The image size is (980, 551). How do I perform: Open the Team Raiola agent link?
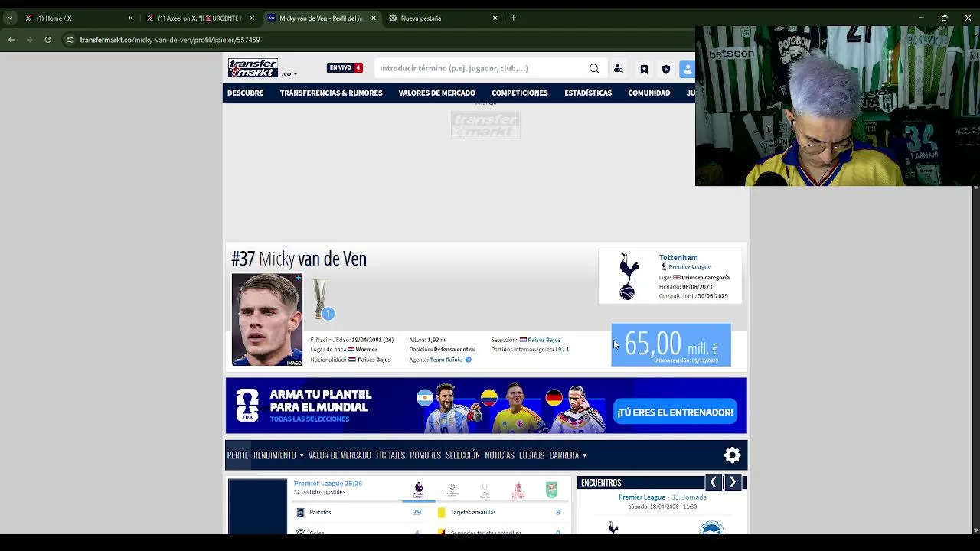point(446,360)
